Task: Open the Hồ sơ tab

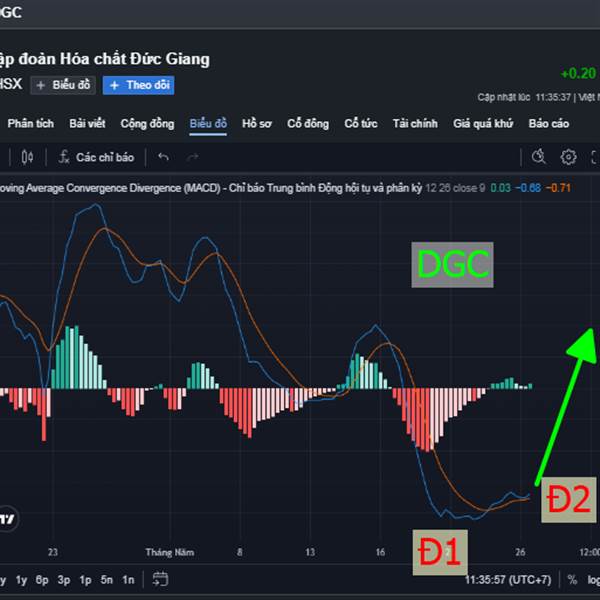Action: [x=257, y=124]
